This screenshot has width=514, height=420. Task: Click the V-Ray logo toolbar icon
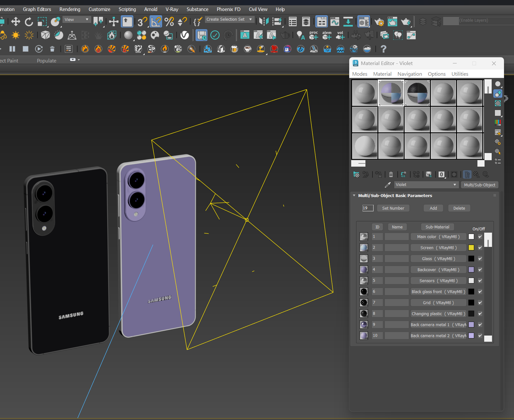tap(184, 35)
